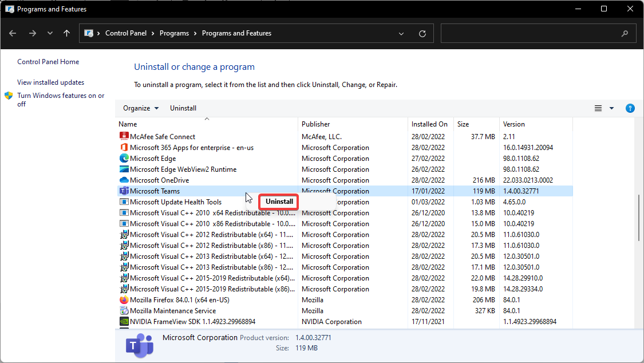Click the forward navigation arrow

33,33
